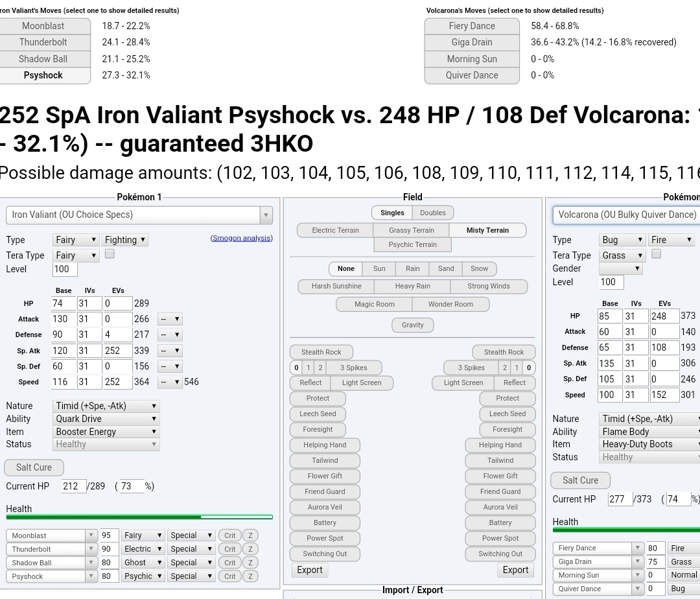The image size is (700, 599).
Task: Tick Volcarona's Tera Type checkbox
Action: (656, 254)
